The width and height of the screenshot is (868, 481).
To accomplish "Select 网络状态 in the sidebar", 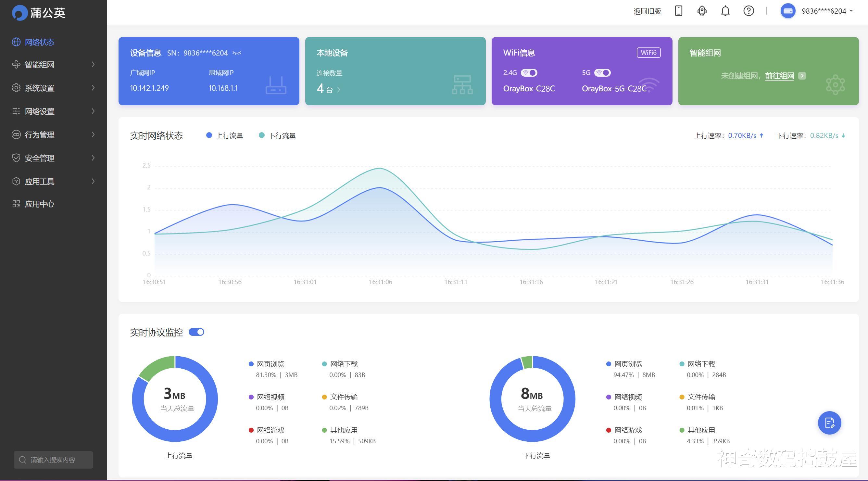I will 53,42.
